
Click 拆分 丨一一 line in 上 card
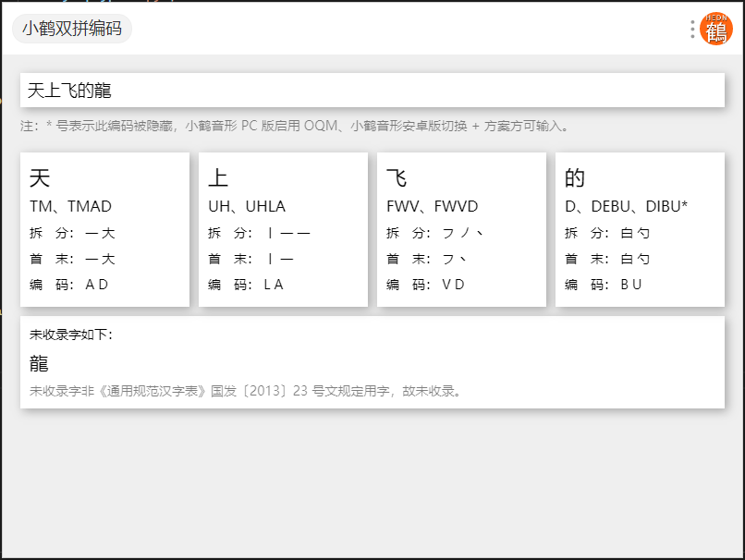click(x=259, y=233)
